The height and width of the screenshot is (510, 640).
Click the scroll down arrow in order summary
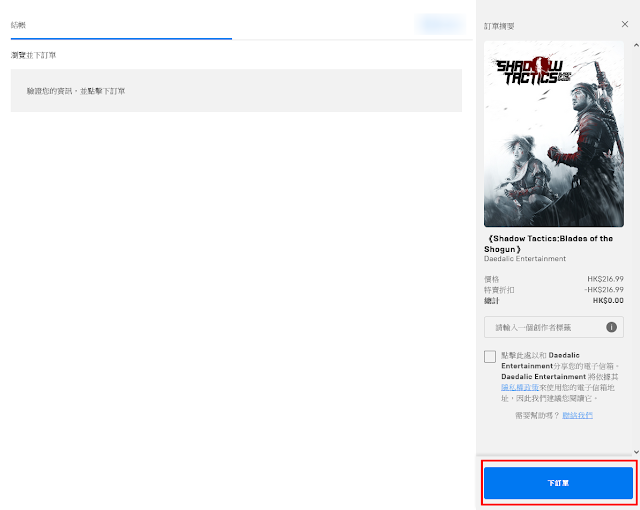(x=636, y=452)
